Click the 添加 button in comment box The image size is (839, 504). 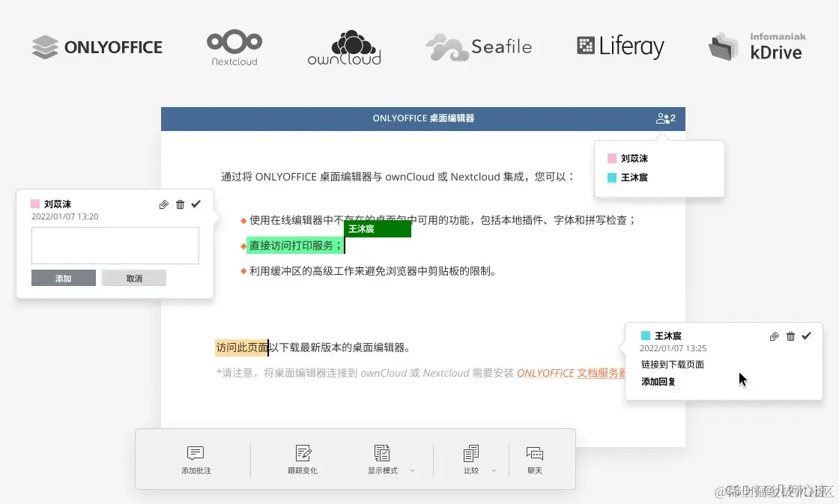point(64,279)
